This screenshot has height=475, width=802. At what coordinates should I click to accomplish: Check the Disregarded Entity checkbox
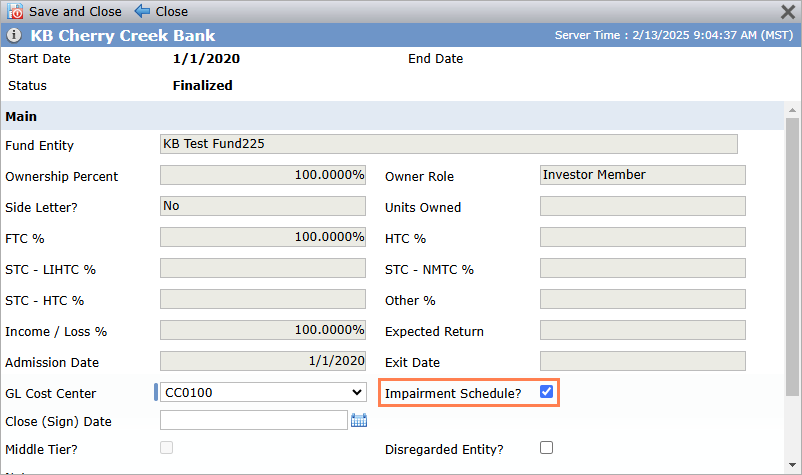pos(546,447)
